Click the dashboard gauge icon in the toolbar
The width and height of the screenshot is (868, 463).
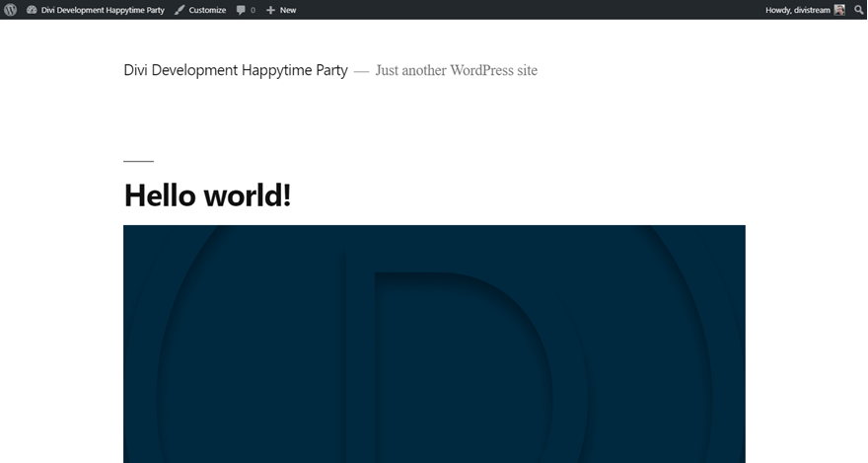pos(32,10)
